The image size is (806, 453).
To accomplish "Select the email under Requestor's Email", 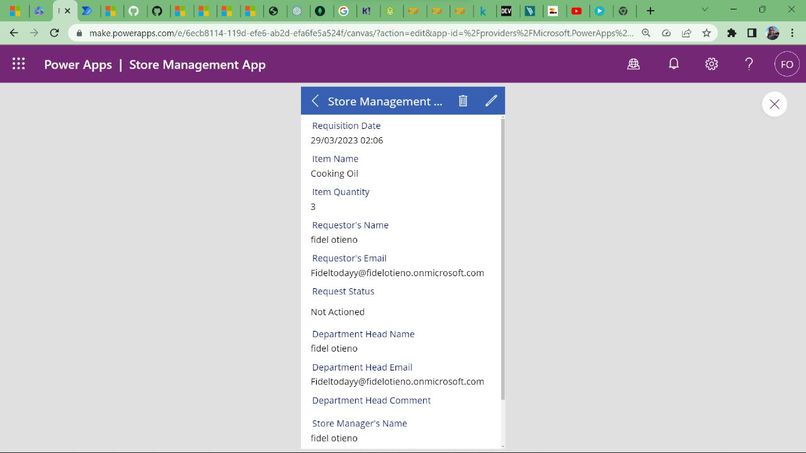I will [397, 273].
